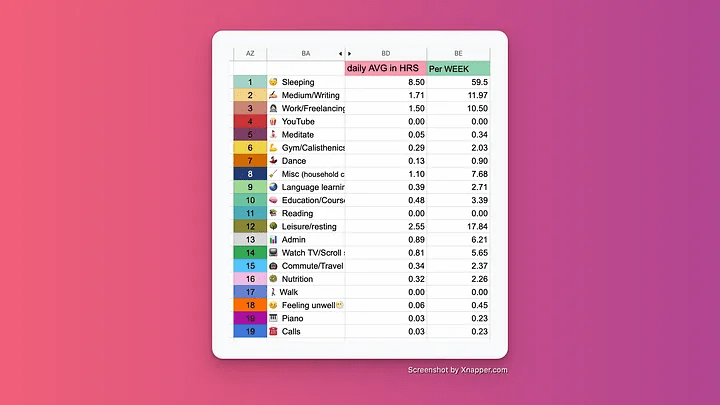
Task: Expand hidden columns with left arrow
Action: (340, 53)
